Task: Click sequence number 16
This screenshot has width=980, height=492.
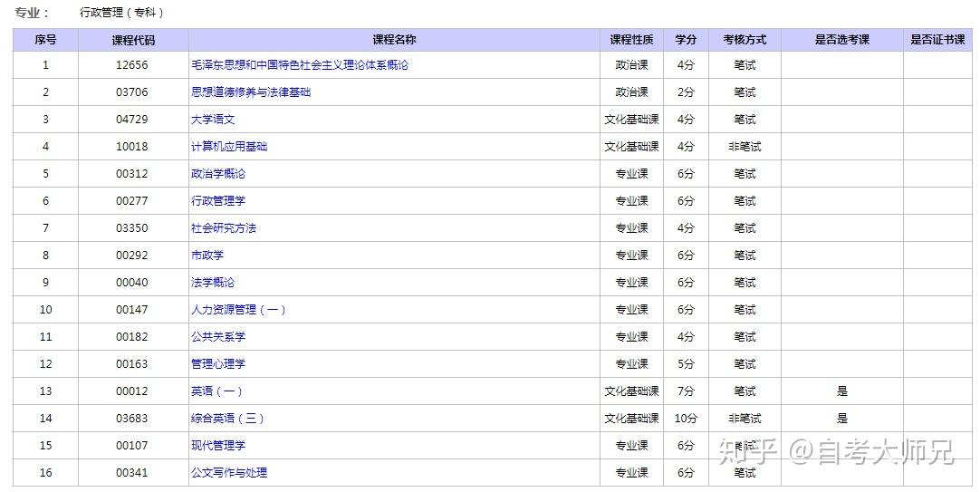Action: coord(45,473)
